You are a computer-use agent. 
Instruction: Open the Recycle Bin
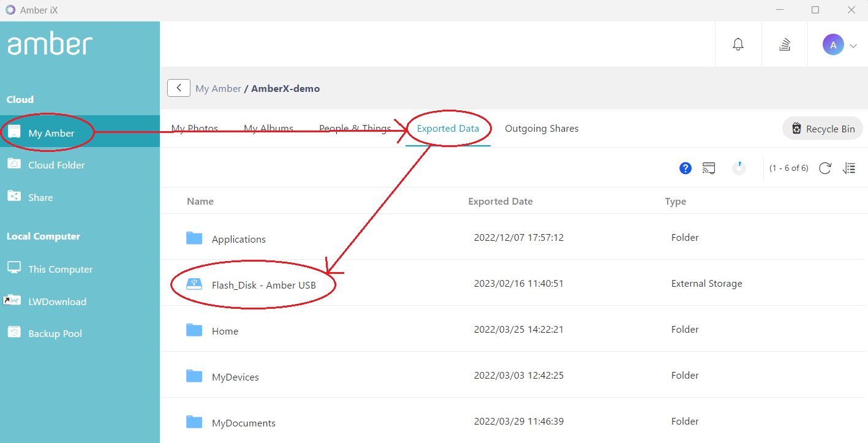pos(823,129)
